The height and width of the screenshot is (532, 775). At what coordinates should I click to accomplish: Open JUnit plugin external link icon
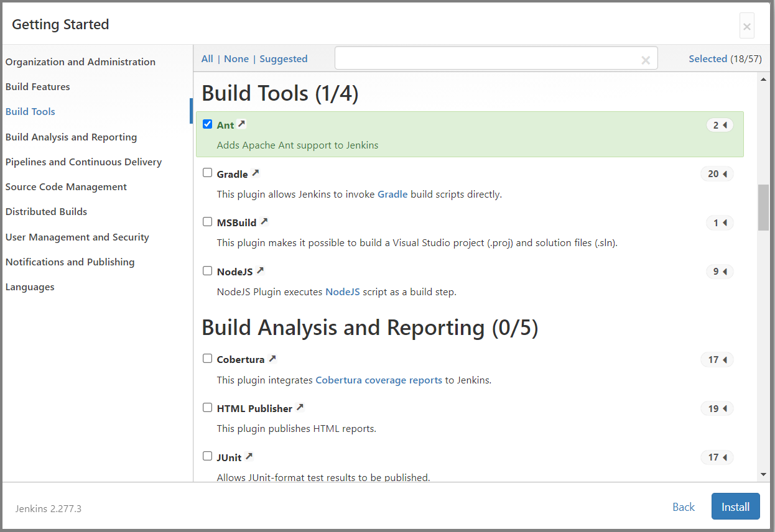pos(249,456)
